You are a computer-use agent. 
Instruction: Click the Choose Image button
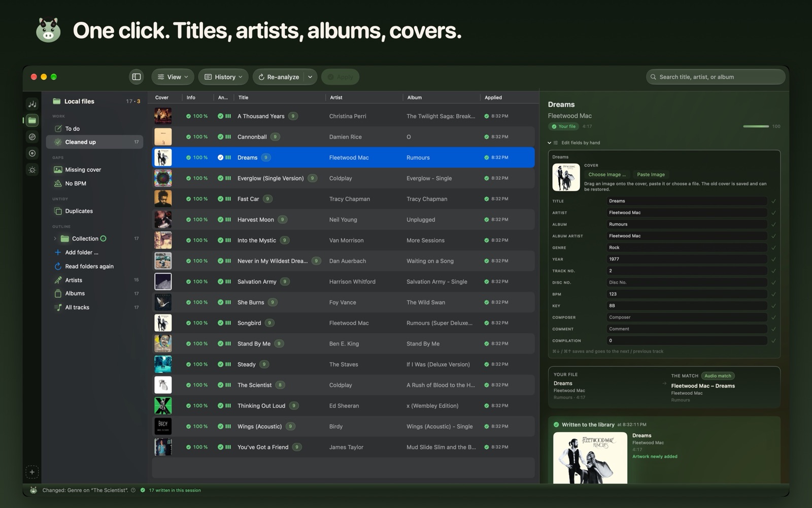[x=607, y=174]
